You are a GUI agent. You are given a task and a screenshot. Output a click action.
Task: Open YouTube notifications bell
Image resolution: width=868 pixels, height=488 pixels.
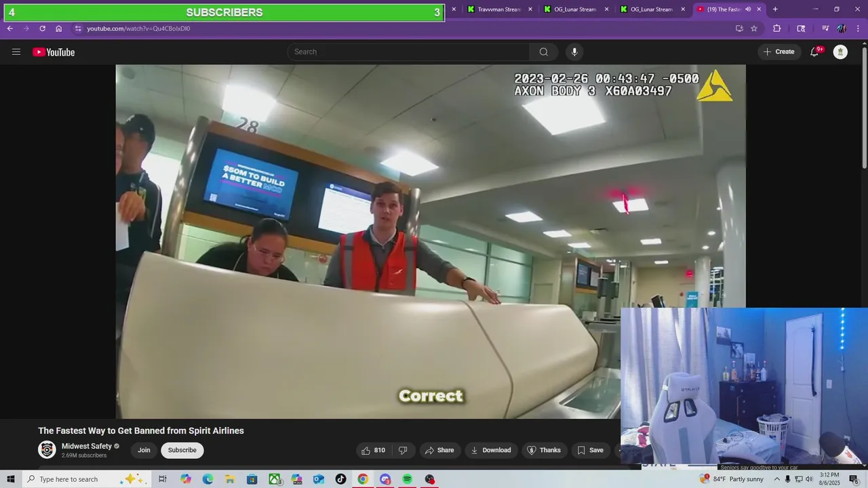[x=814, y=52]
